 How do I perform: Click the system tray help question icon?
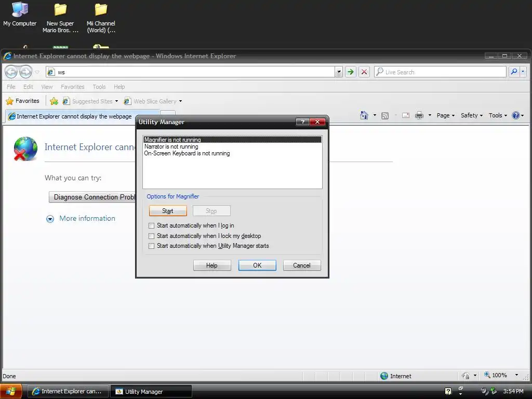tap(448, 391)
